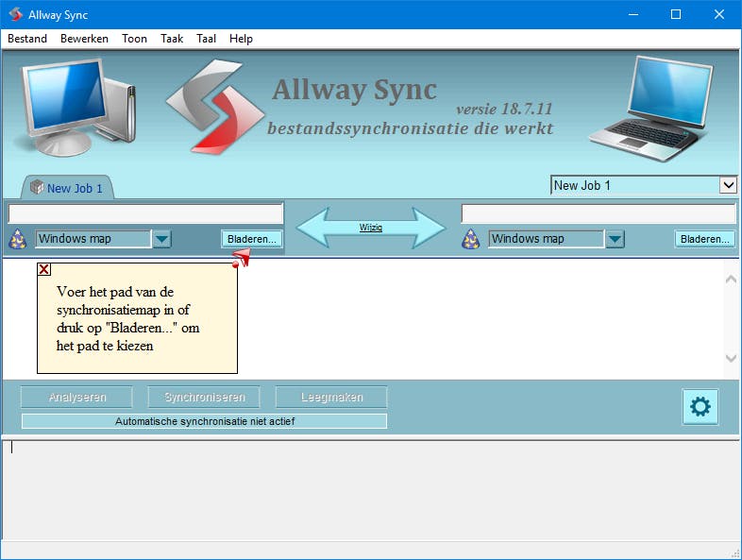Click the Analyseren button

pyautogui.click(x=76, y=397)
